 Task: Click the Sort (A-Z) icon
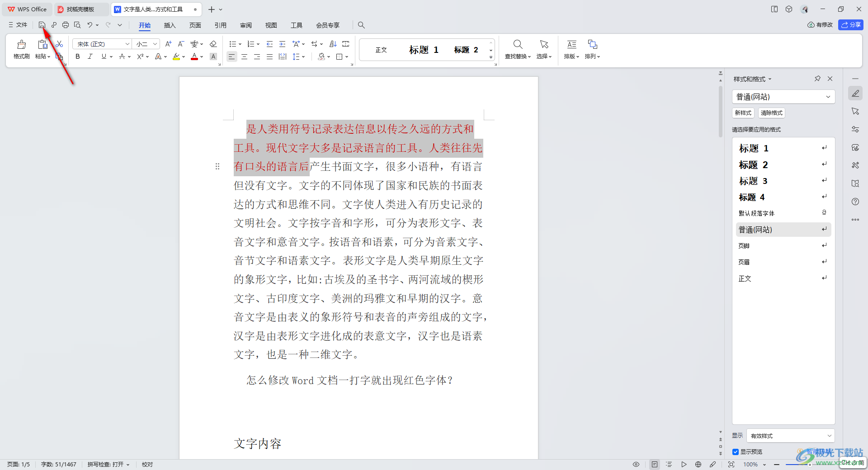pos(333,44)
